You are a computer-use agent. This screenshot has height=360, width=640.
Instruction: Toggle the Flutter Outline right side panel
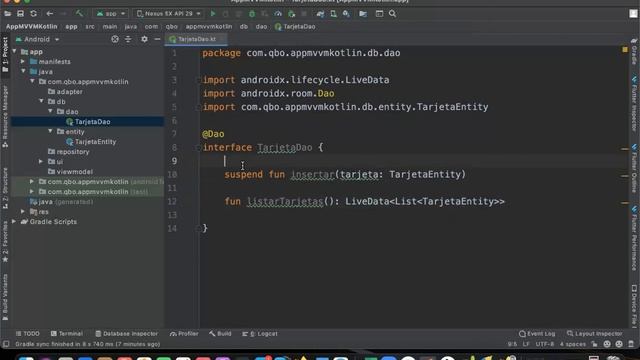coord(634,169)
